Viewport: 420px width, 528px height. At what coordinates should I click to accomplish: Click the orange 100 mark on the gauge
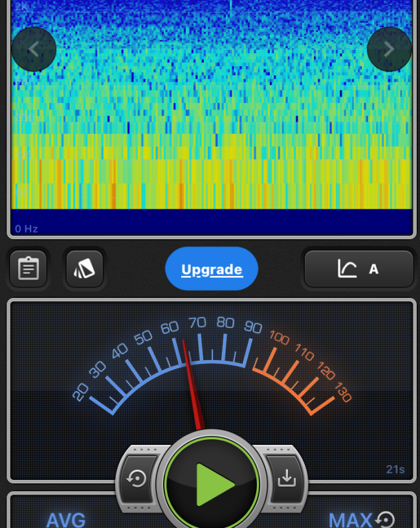[280, 338]
